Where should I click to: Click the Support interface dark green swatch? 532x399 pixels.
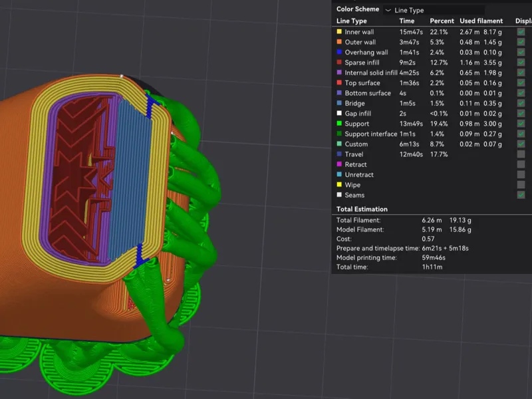[339, 134]
